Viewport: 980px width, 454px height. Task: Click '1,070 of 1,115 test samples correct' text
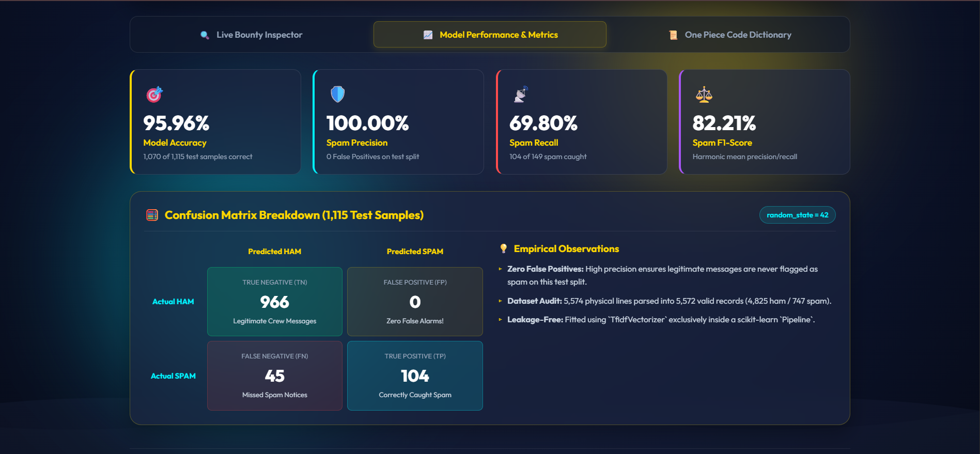point(198,156)
